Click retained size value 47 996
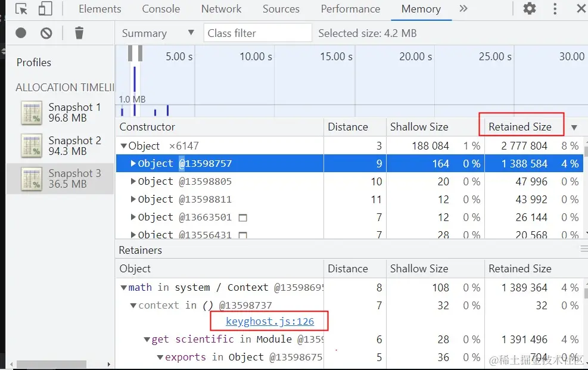The height and width of the screenshot is (370, 588). tap(531, 182)
